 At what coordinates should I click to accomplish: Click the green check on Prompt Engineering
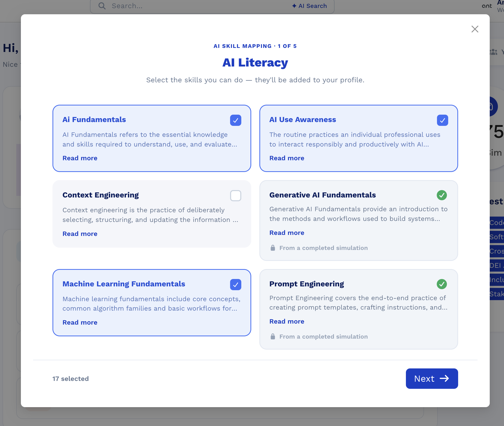tap(442, 284)
